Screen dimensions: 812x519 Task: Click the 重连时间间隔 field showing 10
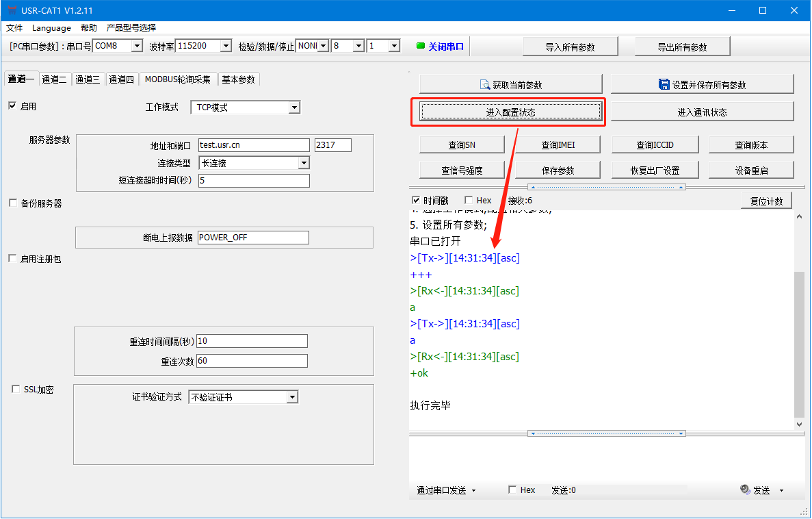click(252, 341)
